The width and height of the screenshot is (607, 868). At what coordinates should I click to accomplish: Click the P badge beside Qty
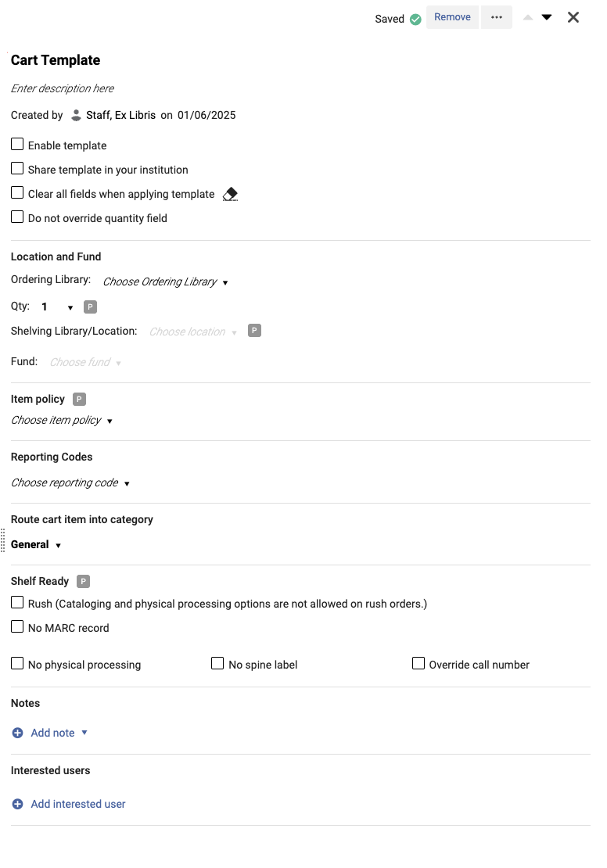91,307
